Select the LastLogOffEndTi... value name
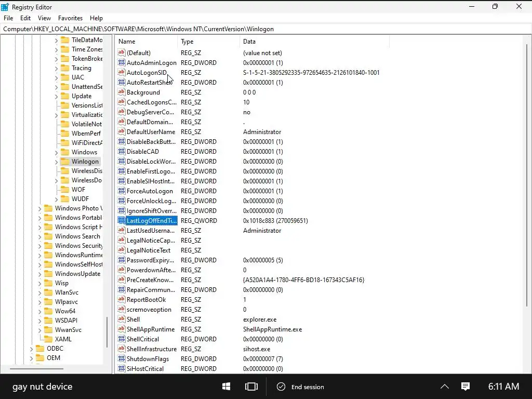Viewport: 532px width, 399px height. [152, 220]
